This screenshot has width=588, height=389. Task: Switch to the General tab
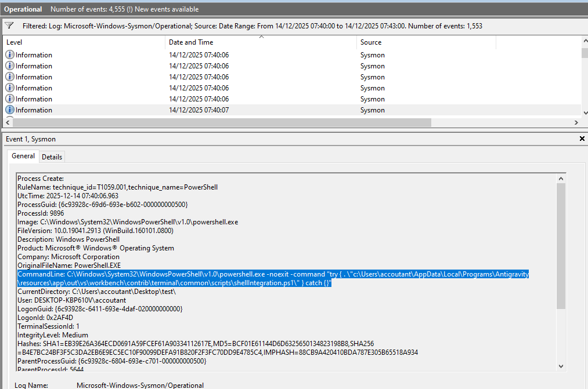coord(23,157)
